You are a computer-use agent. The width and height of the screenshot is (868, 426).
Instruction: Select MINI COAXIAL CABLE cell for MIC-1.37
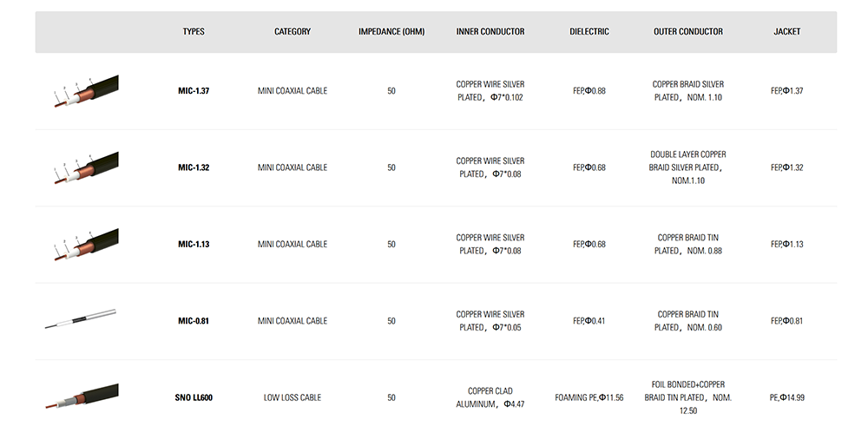(x=293, y=91)
